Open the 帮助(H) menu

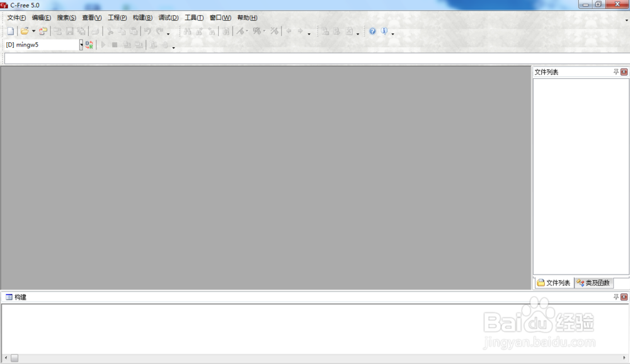pyautogui.click(x=247, y=18)
